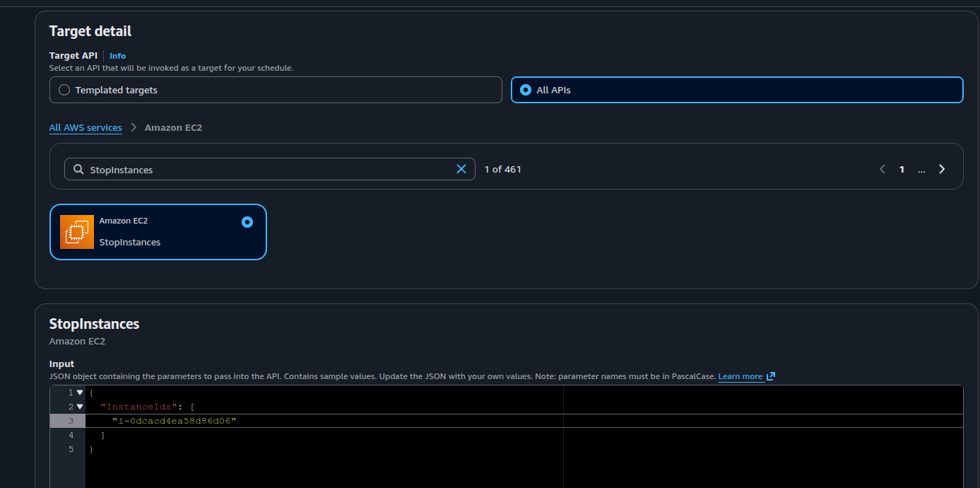
Task: Click line number 3 in the editor gutter
Action: (71, 421)
